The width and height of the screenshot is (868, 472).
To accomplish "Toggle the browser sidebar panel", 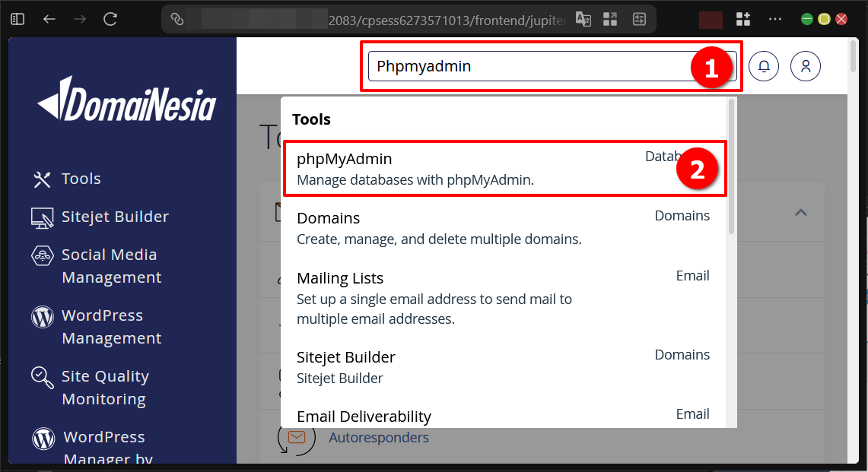I will (17, 18).
